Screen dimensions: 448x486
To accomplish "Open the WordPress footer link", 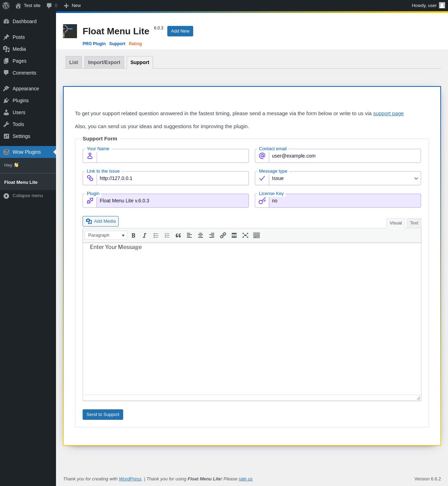I will tap(130, 479).
